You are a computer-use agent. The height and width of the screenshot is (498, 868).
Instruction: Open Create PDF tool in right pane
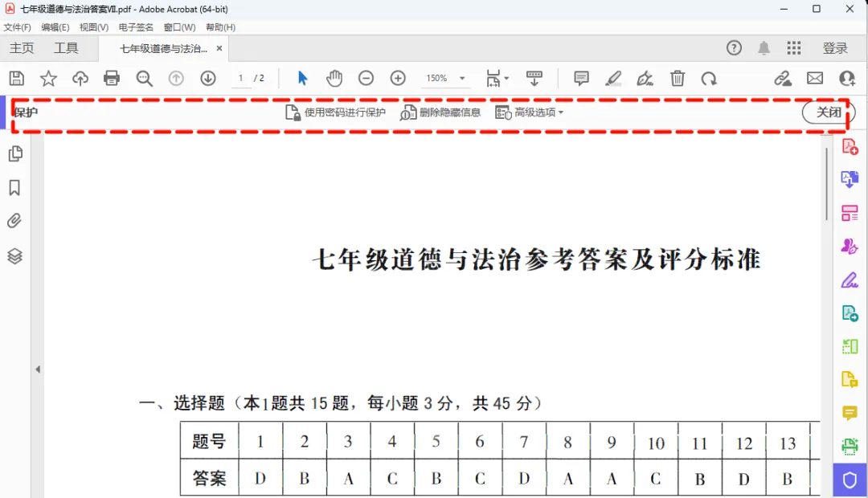pos(850,147)
